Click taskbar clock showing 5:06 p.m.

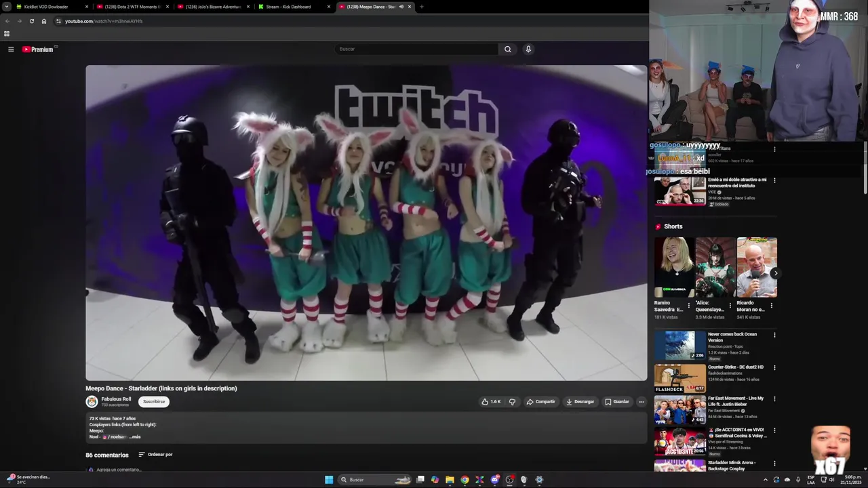850,479
